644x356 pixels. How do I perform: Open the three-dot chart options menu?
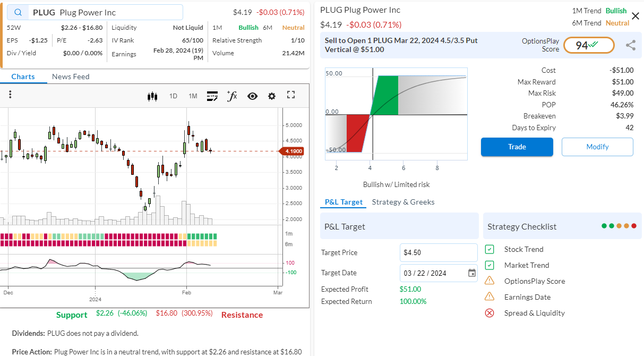(x=10, y=95)
